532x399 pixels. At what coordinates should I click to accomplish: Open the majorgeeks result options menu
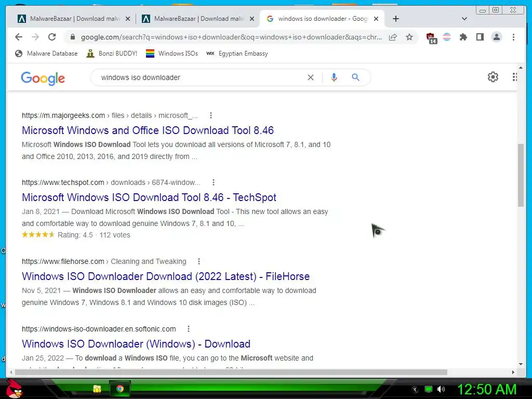coord(211,115)
